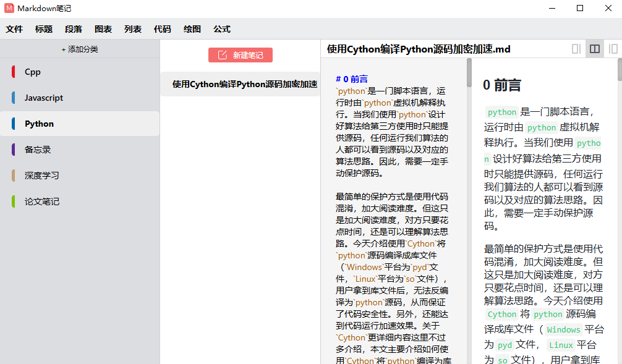Switch to preview-only layout icon
Screen dimensions: 622x364
(613, 49)
